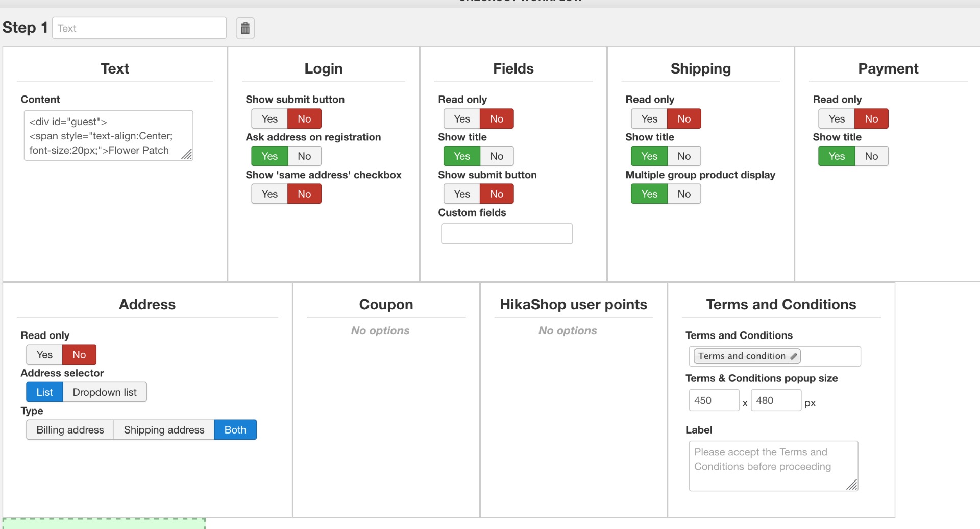Image resolution: width=980 pixels, height=529 pixels.
Task: Set Login Show submit button to Yes
Action: click(x=269, y=119)
